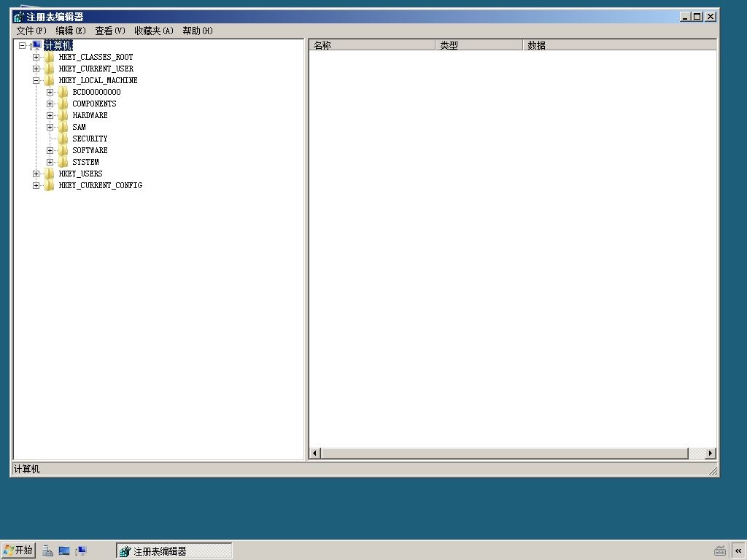This screenshot has width=747, height=560.
Task: Click the horizontal scrollbar right arrow
Action: coord(711,454)
